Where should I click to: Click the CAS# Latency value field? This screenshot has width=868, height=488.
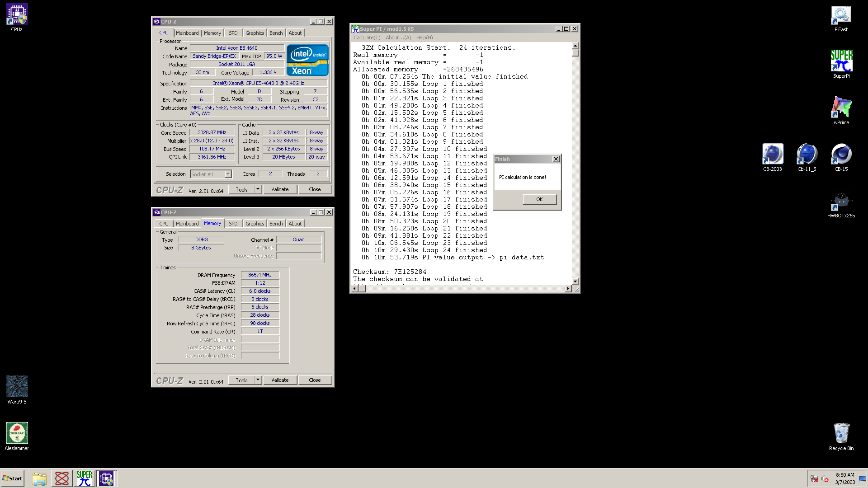pos(260,291)
